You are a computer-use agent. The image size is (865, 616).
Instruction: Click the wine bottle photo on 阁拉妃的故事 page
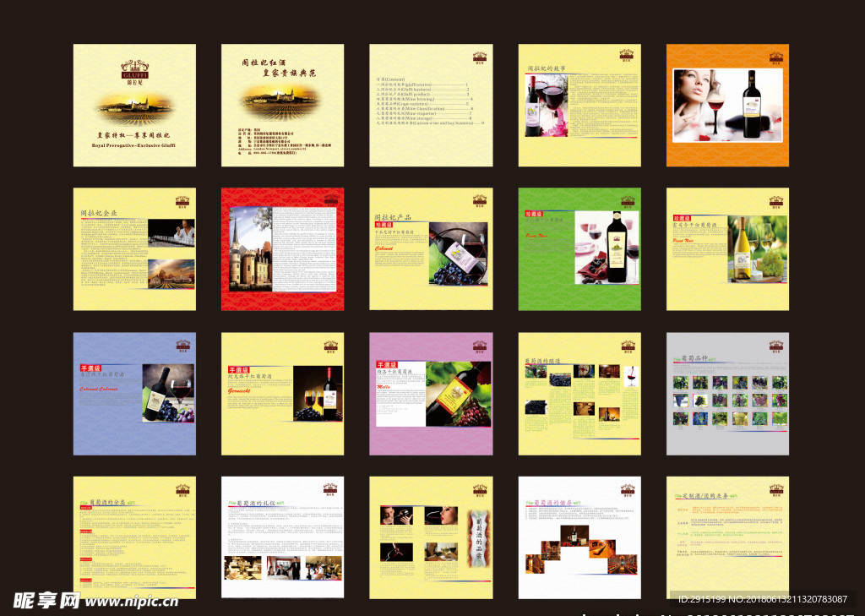547,106
